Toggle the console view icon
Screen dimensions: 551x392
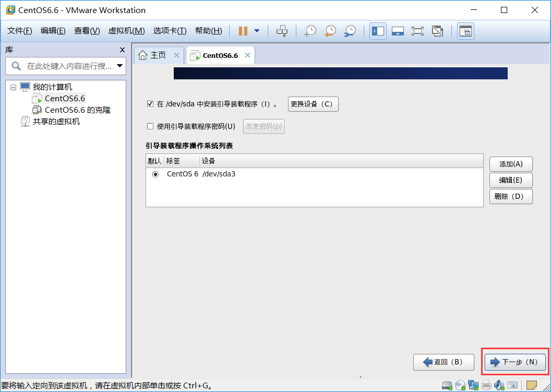[465, 31]
